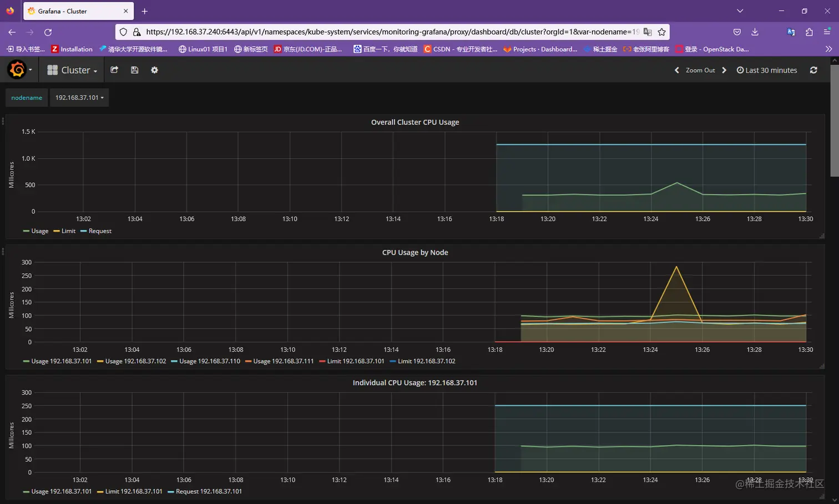Open the nodename 192.168.37.101 dropdown
The height and width of the screenshot is (504, 839).
(79, 98)
